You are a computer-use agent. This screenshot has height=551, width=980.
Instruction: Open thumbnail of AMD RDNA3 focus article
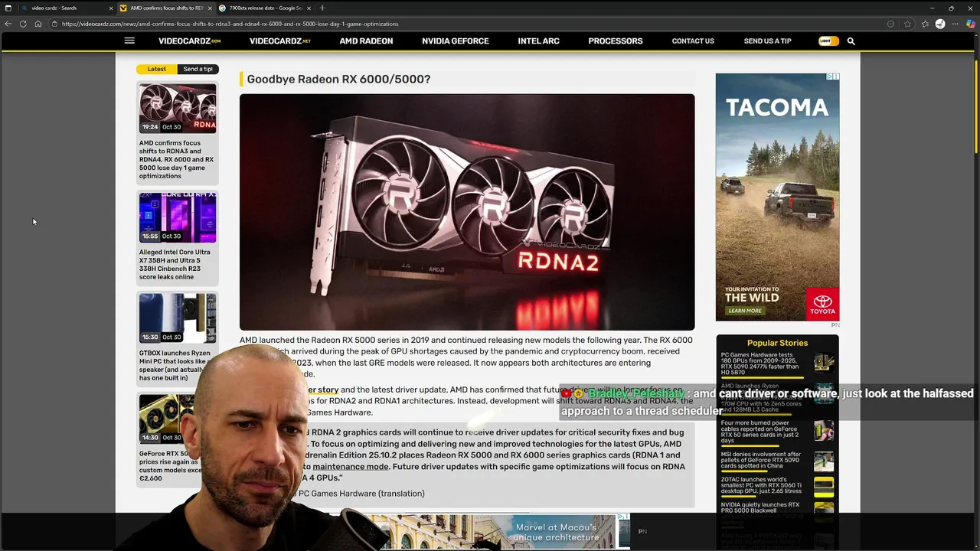178,109
